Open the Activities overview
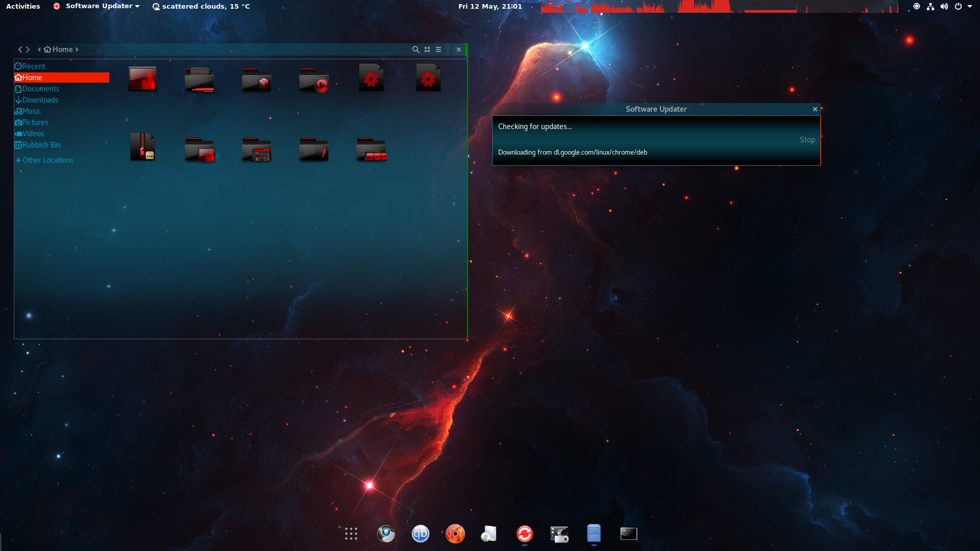The height and width of the screenshot is (551, 980). (23, 6)
